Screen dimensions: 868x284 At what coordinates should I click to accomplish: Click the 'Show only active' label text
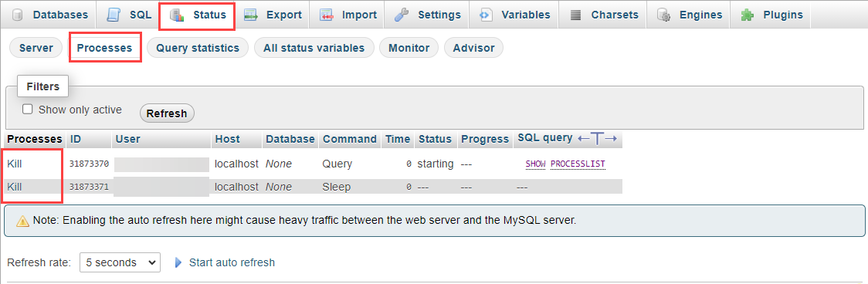coord(80,110)
